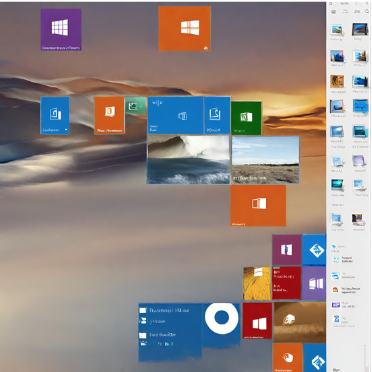Open the wide blue tile above the ocean photo
Screen dimensions: 372x372
[175, 115]
